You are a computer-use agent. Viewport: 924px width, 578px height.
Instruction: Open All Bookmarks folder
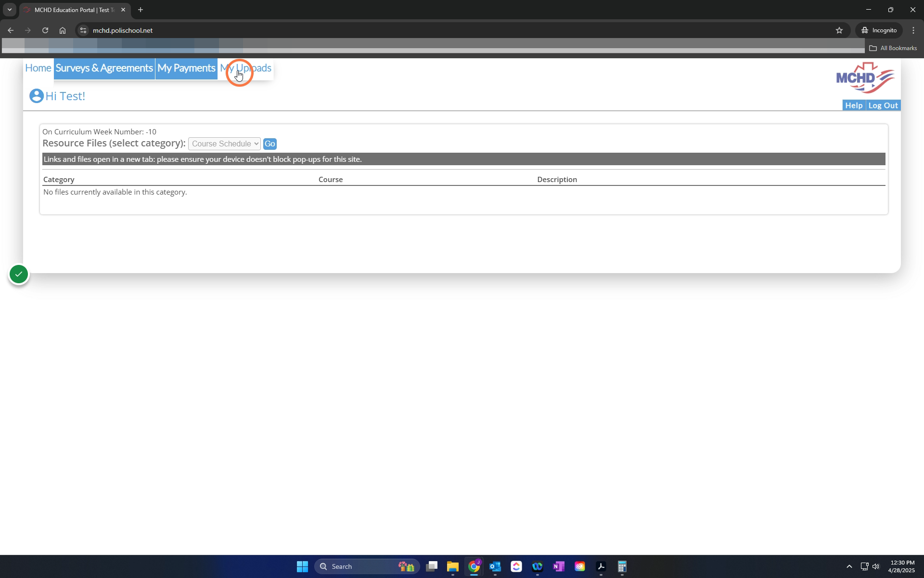(893, 48)
